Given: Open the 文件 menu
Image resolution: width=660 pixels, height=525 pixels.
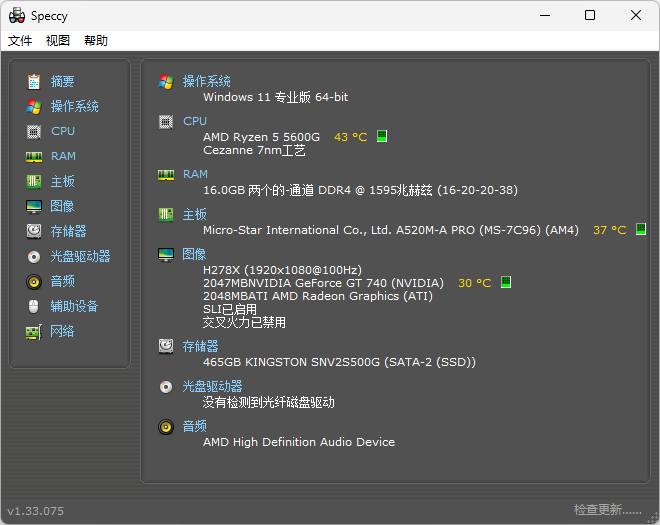Looking at the screenshot, I should tap(20, 40).
